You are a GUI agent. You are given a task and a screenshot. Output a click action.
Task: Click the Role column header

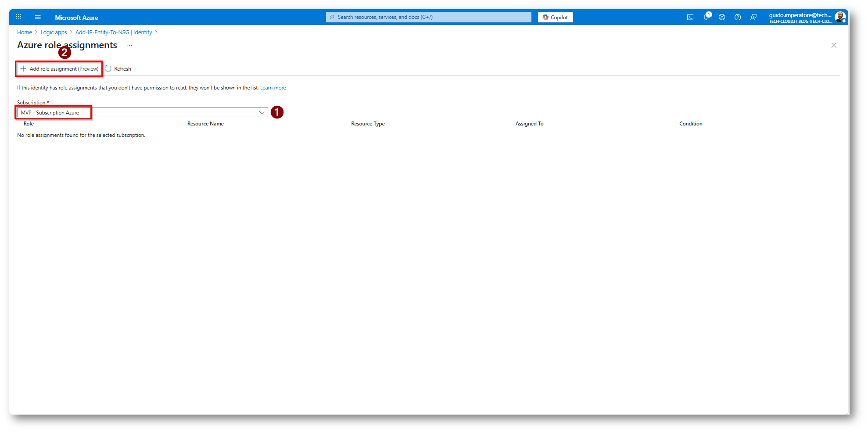click(x=29, y=124)
